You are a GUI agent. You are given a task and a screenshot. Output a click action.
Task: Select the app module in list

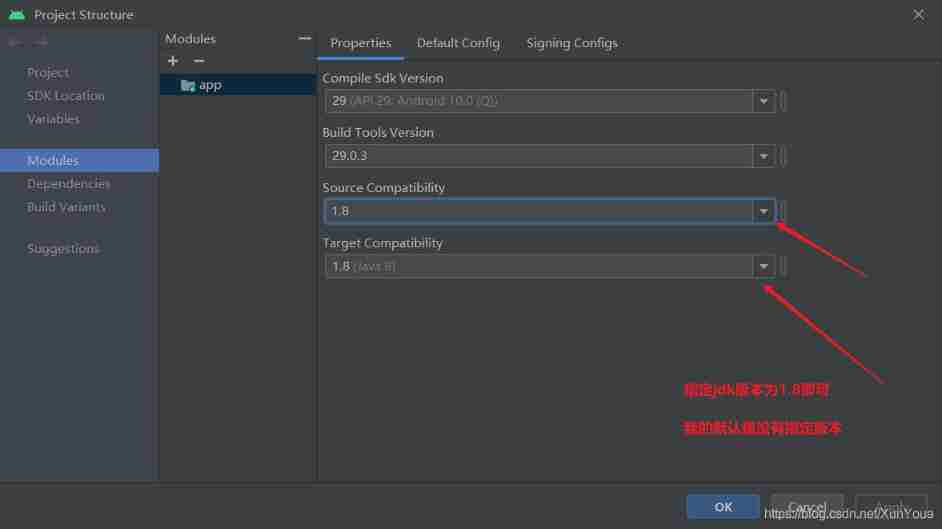pos(238,85)
